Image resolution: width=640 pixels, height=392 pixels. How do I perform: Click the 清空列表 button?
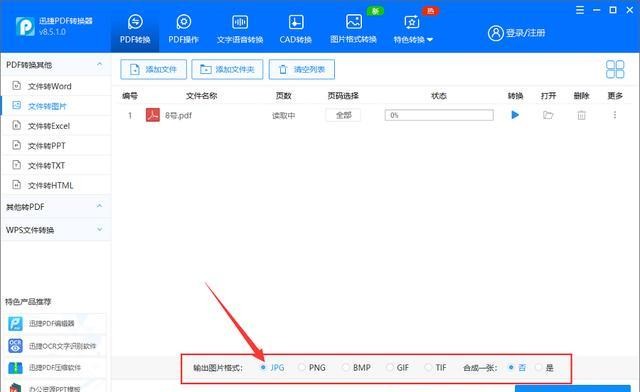(x=302, y=69)
